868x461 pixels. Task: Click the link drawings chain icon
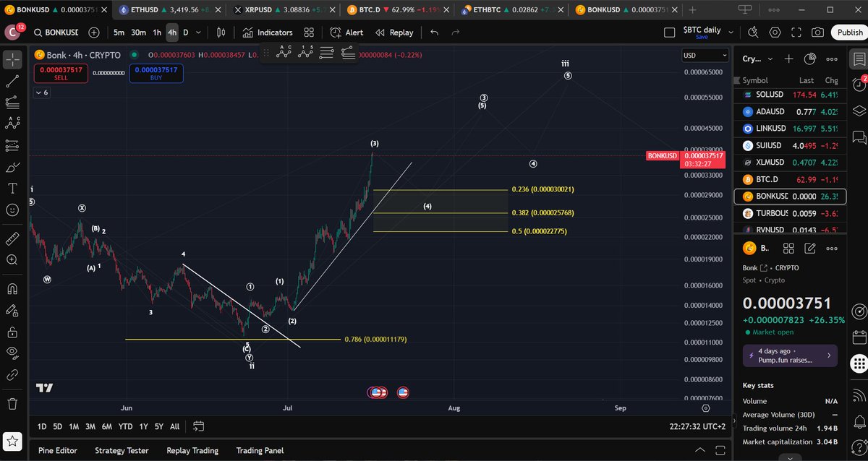coord(12,375)
